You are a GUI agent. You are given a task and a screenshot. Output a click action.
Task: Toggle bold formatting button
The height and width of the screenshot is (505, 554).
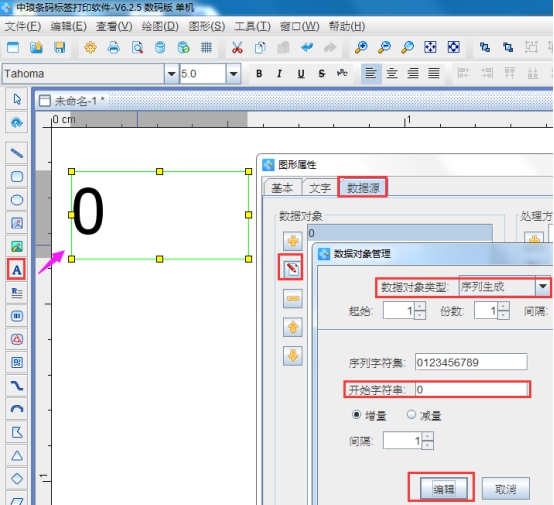(x=259, y=74)
